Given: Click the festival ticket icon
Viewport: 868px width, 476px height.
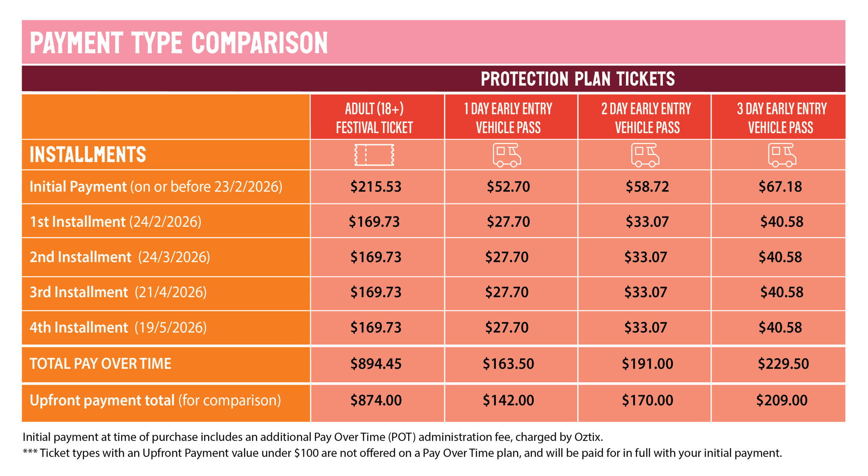Looking at the screenshot, I should point(374,155).
